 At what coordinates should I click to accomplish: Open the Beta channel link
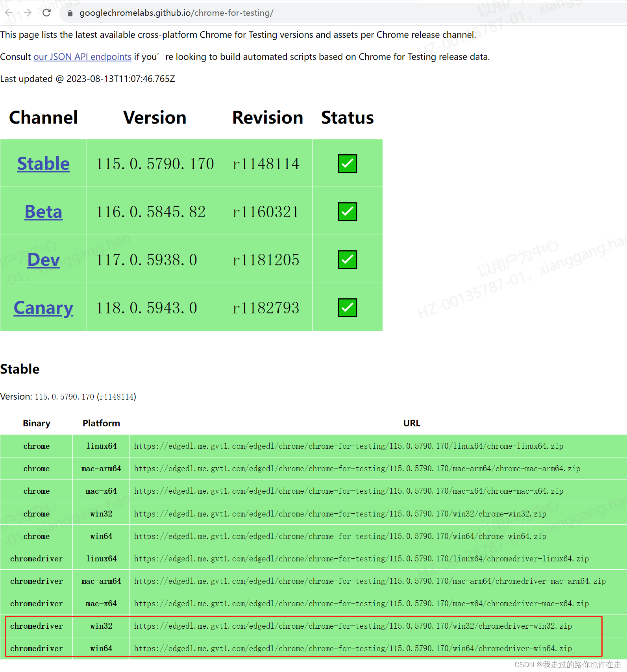(43, 211)
